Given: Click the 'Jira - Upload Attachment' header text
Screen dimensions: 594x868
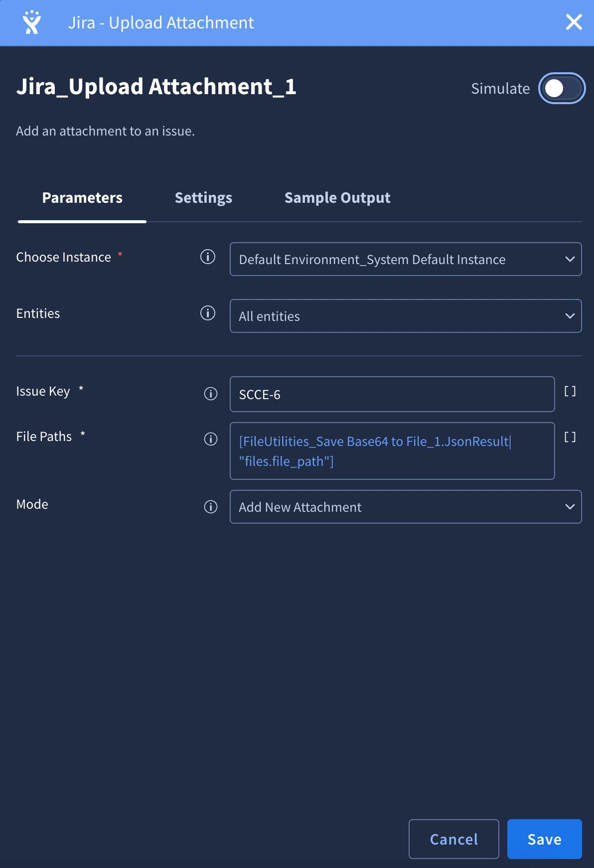Looking at the screenshot, I should pyautogui.click(x=161, y=23).
